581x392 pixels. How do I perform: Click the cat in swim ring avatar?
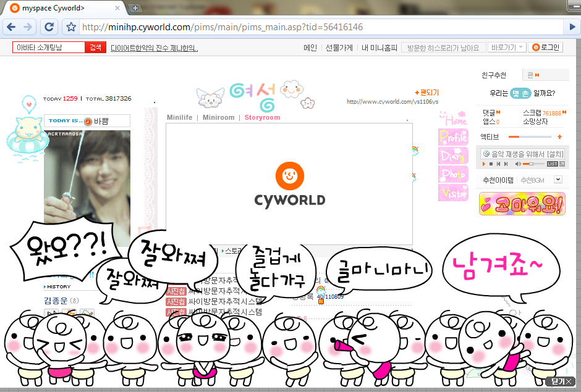27,136
